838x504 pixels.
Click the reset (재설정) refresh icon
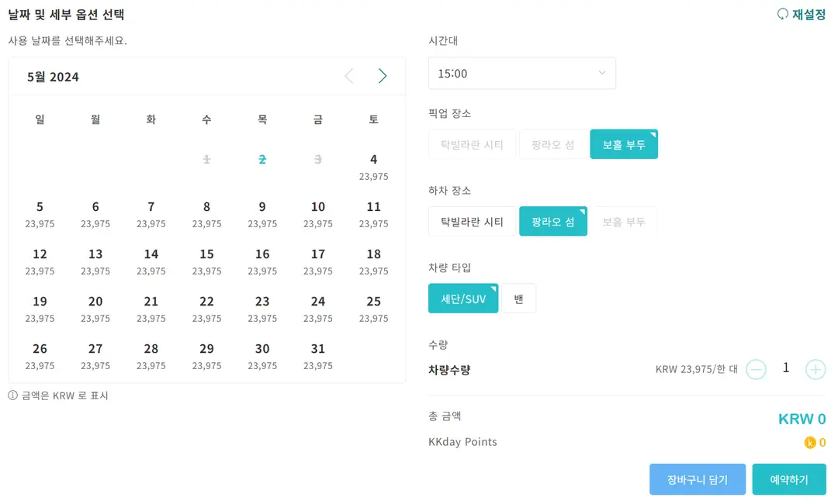tap(782, 14)
